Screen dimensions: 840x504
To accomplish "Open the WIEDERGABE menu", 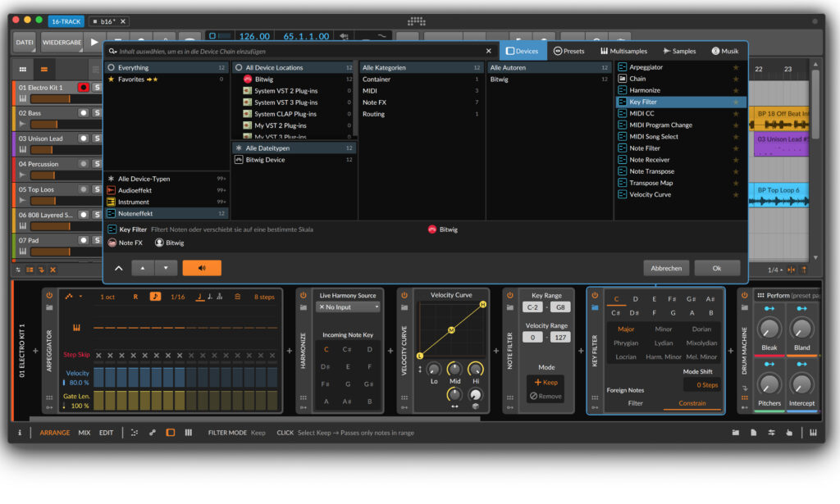I will pos(62,43).
